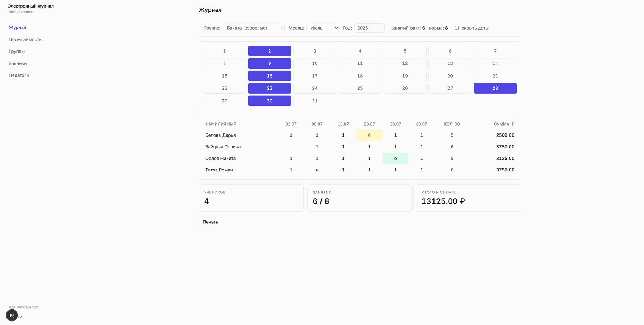Click the yellow 'б' cell for Белова Дарья

tap(369, 135)
